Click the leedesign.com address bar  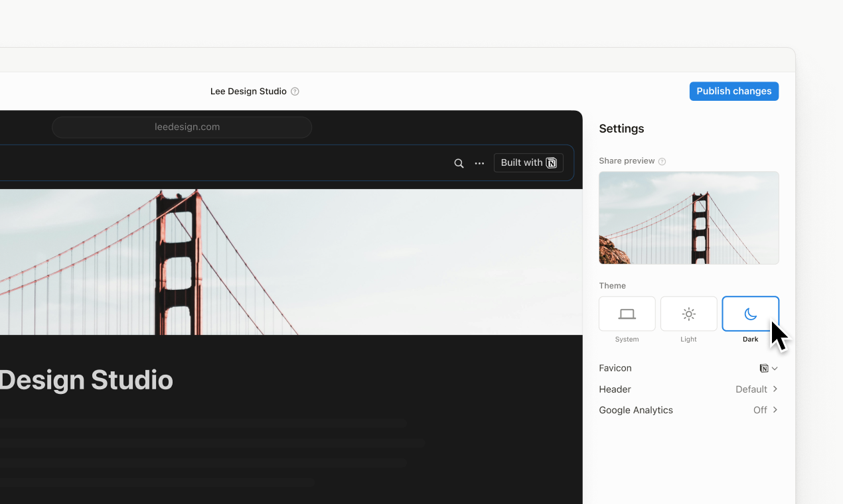(182, 127)
